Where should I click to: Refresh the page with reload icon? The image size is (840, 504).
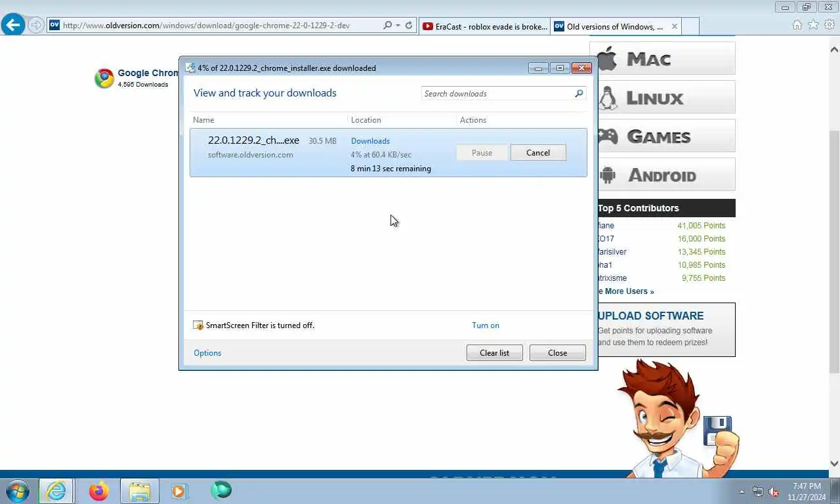tap(409, 26)
